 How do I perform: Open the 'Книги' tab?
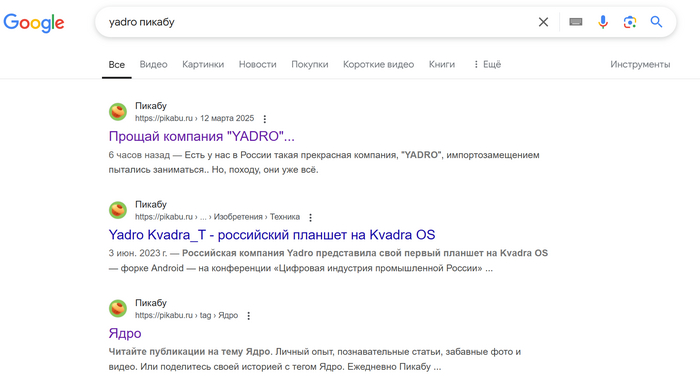tap(442, 64)
